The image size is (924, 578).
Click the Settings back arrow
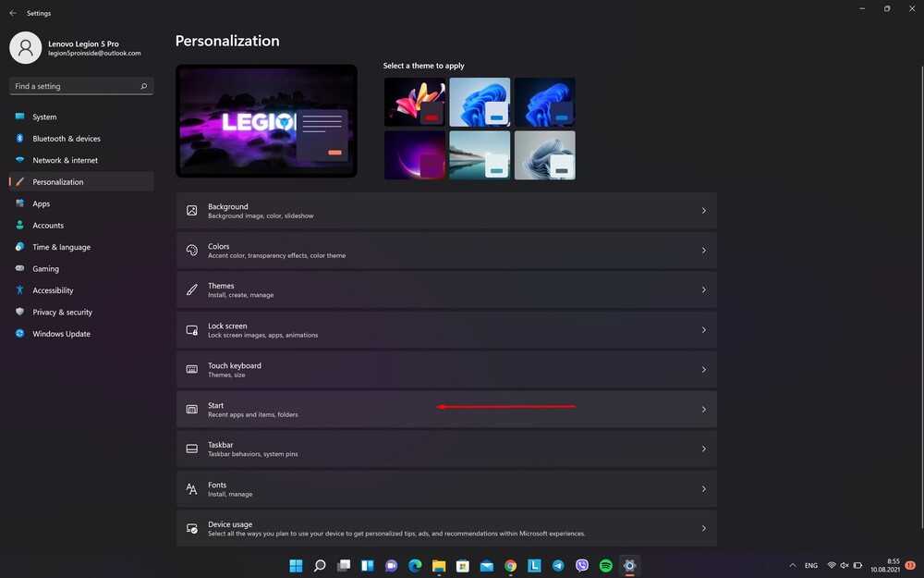pos(13,13)
